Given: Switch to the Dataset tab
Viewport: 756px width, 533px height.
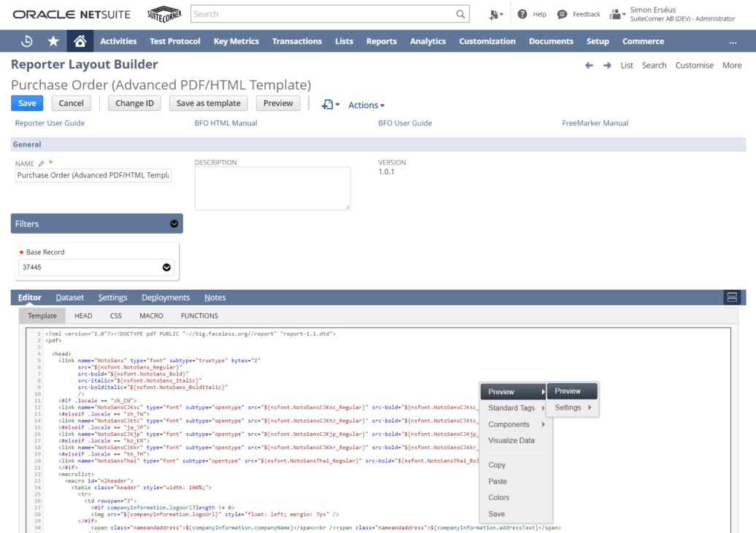Looking at the screenshot, I should click(69, 297).
